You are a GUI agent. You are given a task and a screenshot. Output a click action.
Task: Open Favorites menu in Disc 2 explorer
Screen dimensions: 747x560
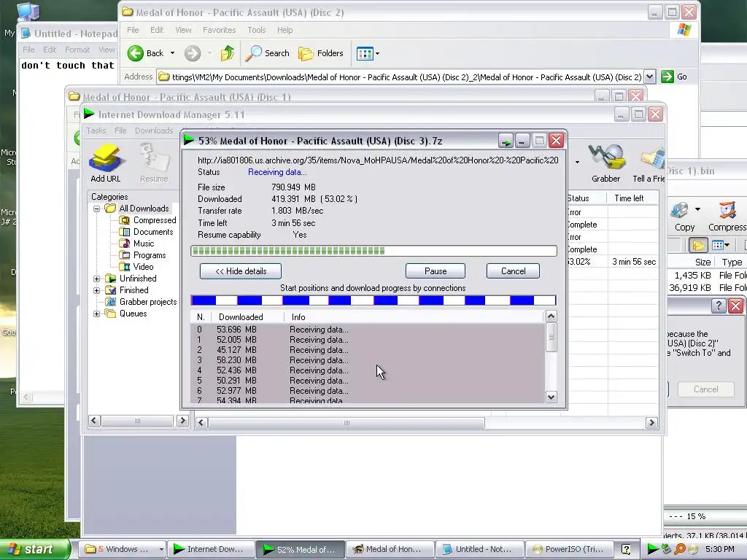219,30
